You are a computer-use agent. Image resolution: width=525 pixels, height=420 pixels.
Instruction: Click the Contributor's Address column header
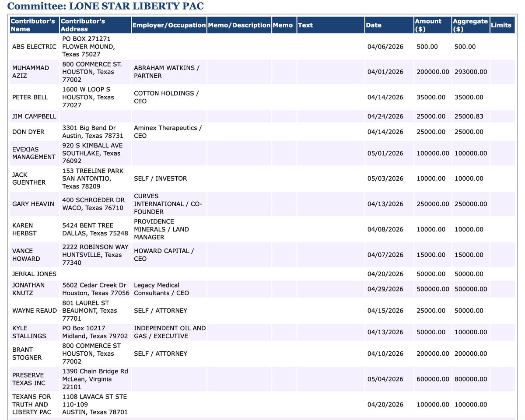pos(95,25)
